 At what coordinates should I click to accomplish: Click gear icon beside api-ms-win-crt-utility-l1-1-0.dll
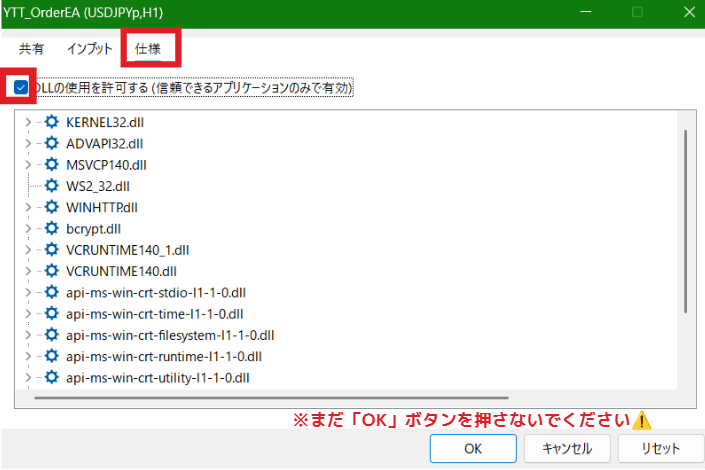click(52, 377)
